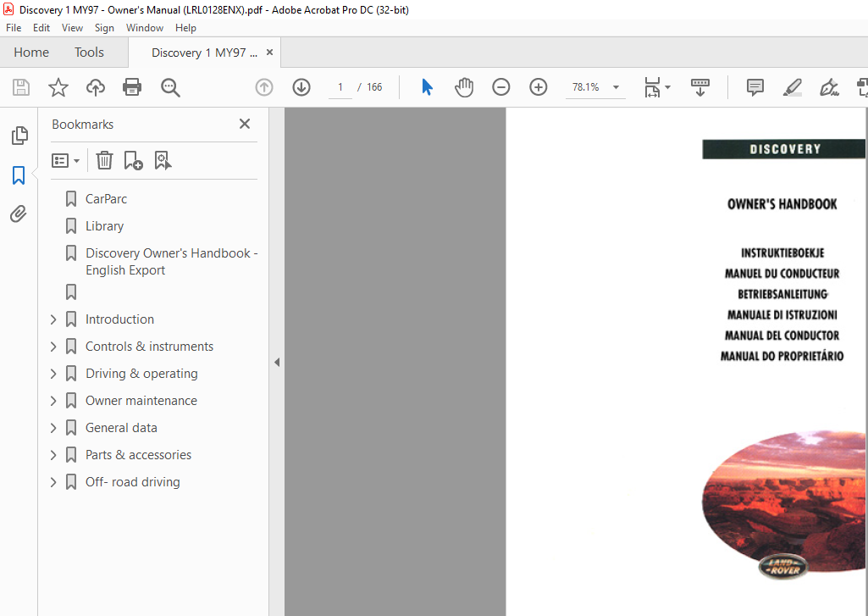Select the Highlight text pen icon
This screenshot has width=868, height=616.
792,87
